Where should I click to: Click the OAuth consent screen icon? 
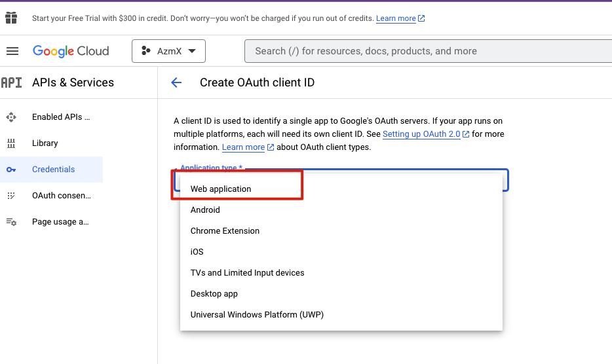(11, 196)
